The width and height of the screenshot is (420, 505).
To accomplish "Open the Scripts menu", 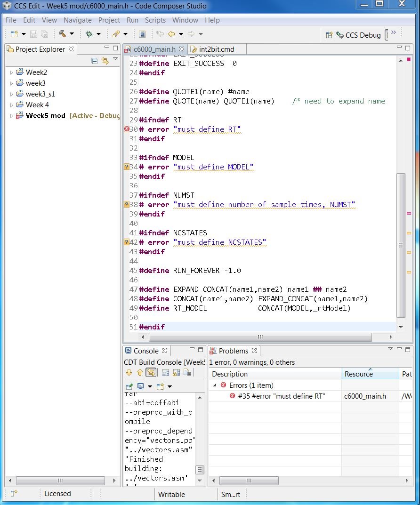I will coord(155,20).
